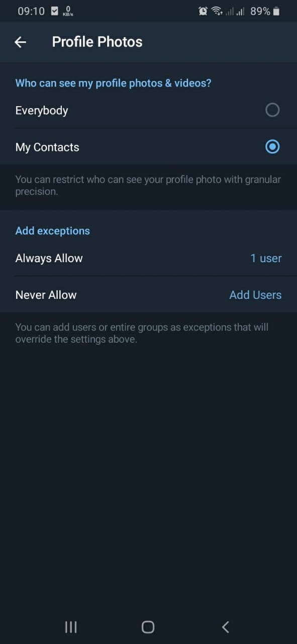This screenshot has height=644, width=297.
Task: Tap the Add exceptions section header
Action: [x=52, y=231]
